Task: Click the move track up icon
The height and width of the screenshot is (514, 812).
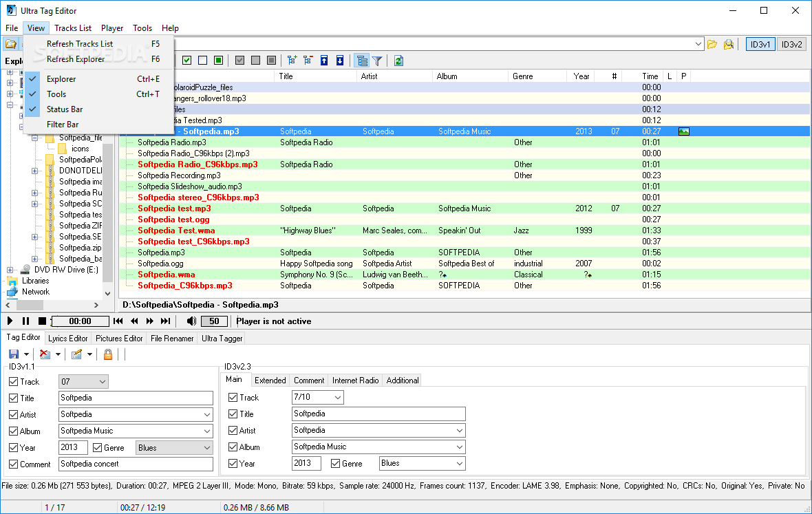Action: pyautogui.click(x=324, y=61)
